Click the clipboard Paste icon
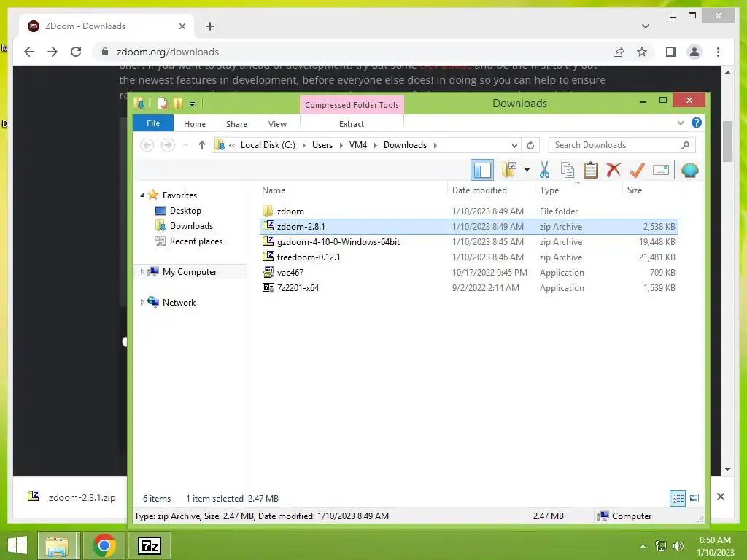 [x=591, y=169]
